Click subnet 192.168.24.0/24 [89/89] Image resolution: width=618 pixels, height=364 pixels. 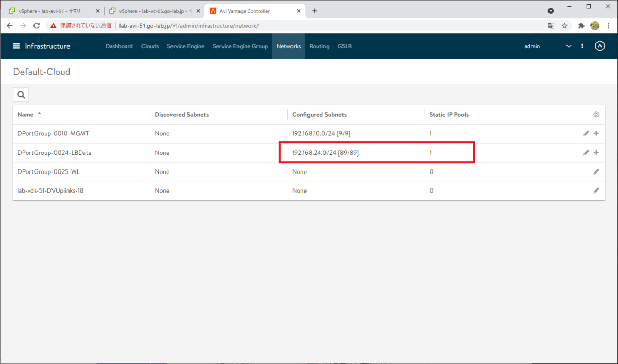[325, 152]
